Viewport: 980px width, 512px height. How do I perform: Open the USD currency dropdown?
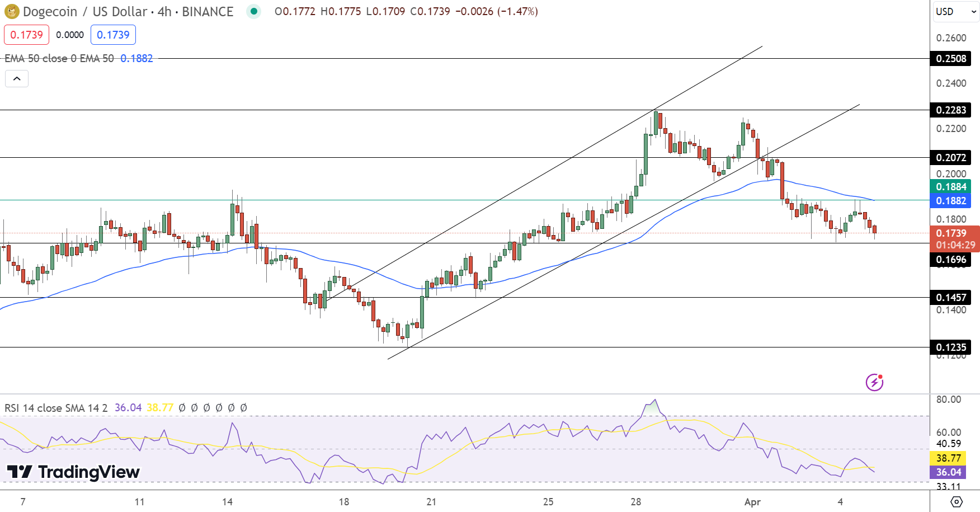[955, 11]
